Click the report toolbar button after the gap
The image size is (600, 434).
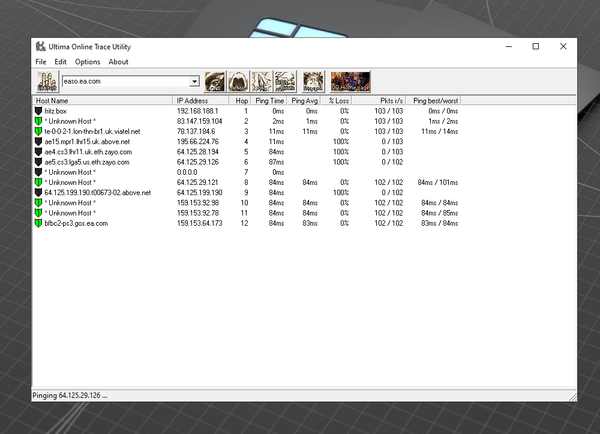coord(313,82)
